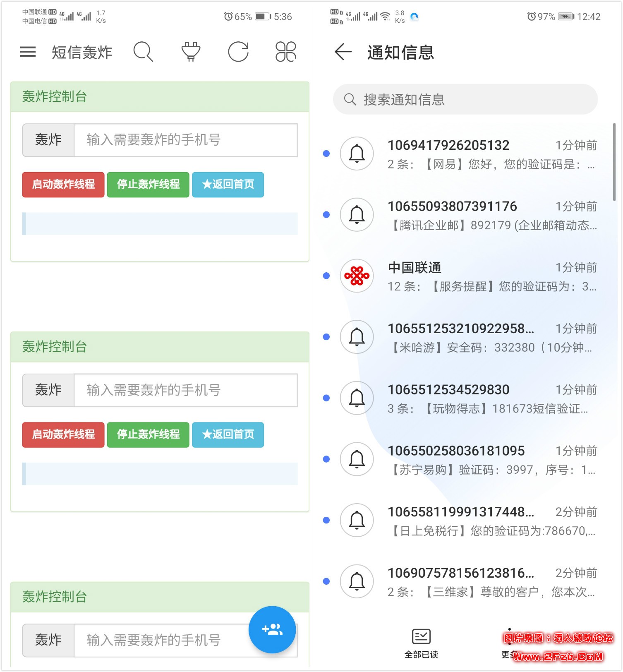This screenshot has height=672, width=623.
Task: Click 启动轰炸线程 in the second console
Action: coord(63,434)
